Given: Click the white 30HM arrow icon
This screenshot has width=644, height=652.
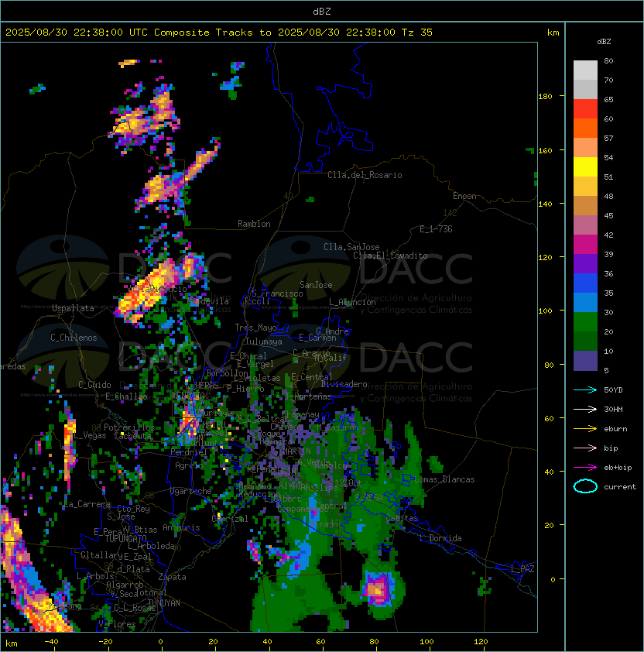Looking at the screenshot, I should tap(585, 409).
